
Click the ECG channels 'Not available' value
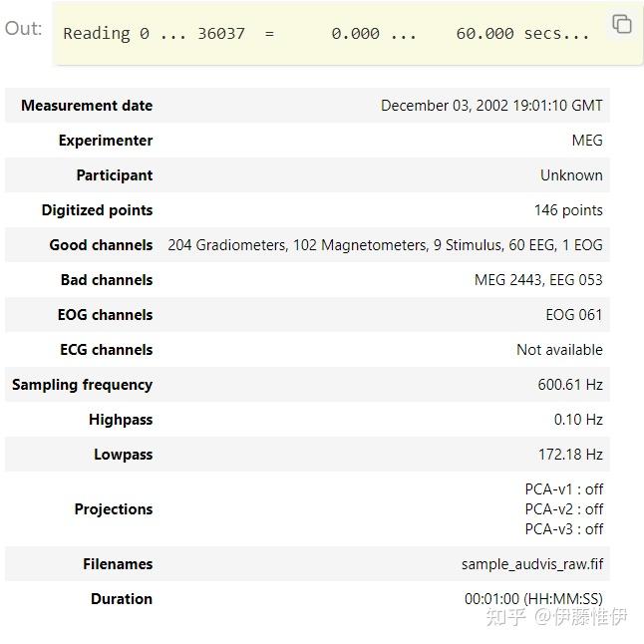pos(559,350)
